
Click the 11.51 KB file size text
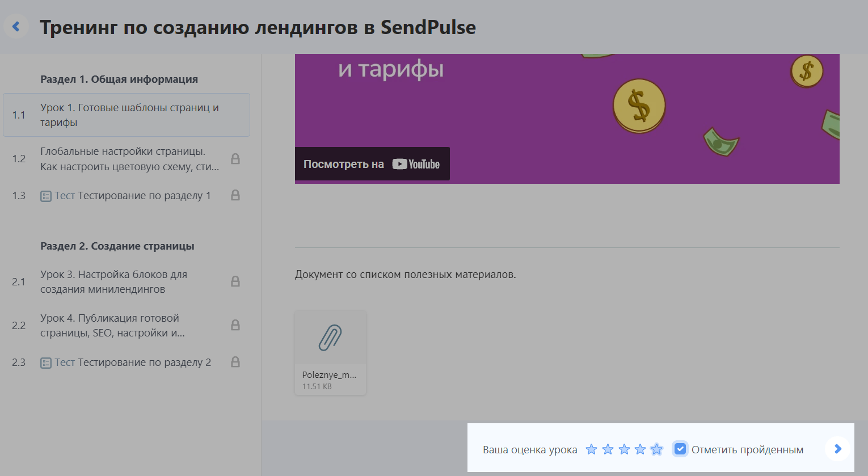point(317,386)
